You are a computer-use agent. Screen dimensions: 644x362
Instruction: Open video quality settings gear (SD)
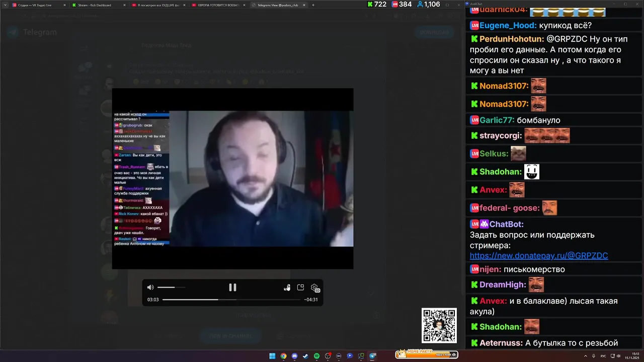click(x=315, y=288)
